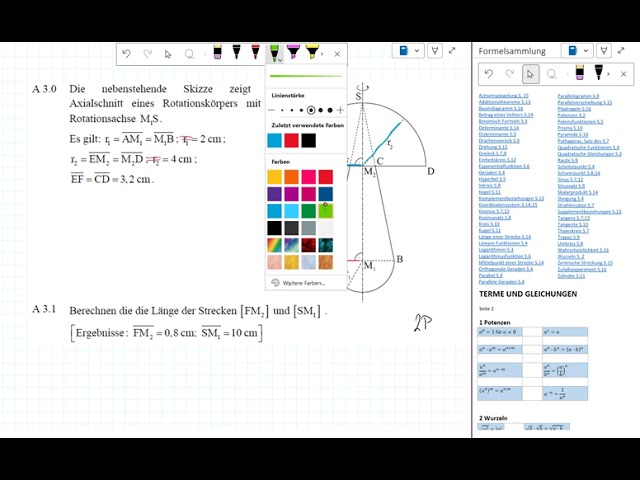Open the Achsenspiegelung 5.15 link

[x=503, y=96]
